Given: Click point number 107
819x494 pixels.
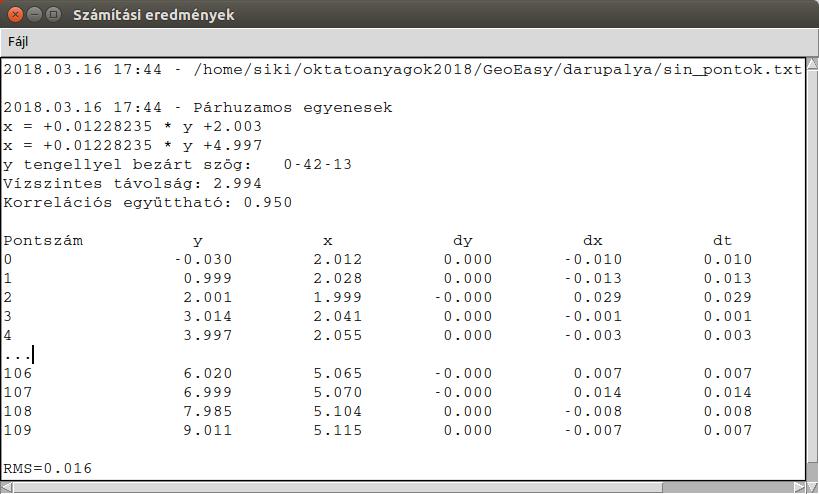Looking at the screenshot, I should [18, 392].
